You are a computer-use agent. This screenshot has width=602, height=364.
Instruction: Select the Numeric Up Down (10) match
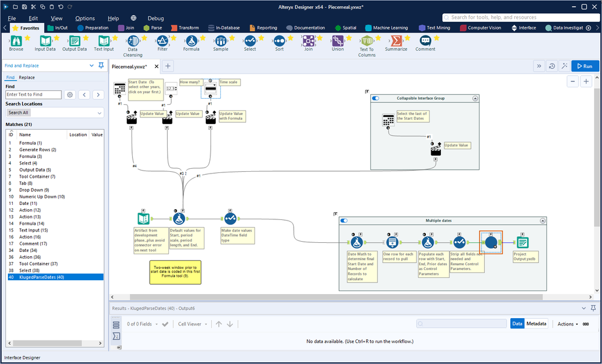55,196
